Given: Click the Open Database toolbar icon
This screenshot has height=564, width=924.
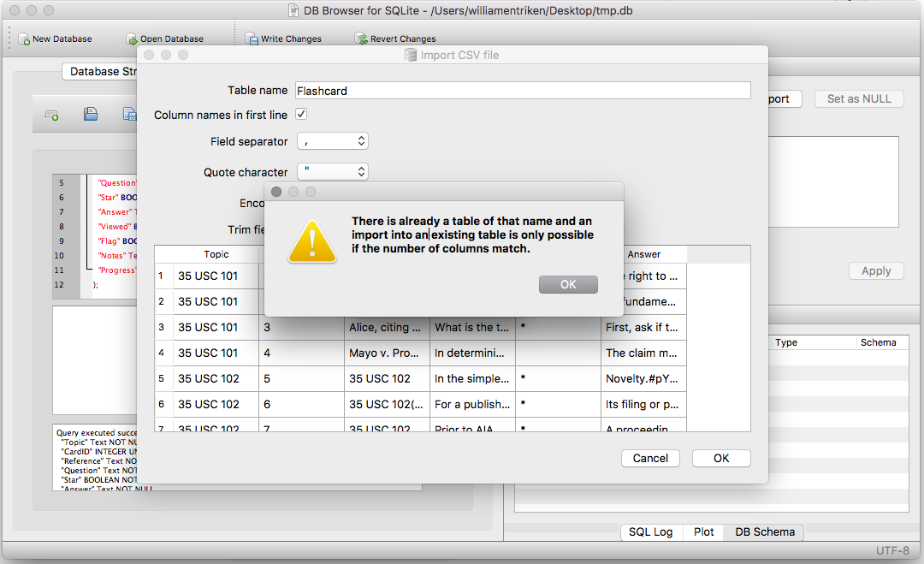Looking at the screenshot, I should [x=132, y=39].
